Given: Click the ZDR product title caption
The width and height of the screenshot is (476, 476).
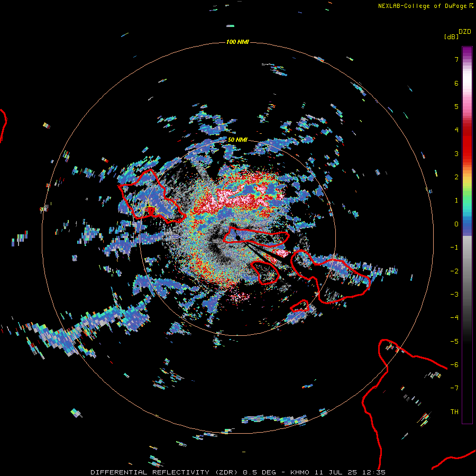Looking at the screenshot, I should (x=238, y=472).
